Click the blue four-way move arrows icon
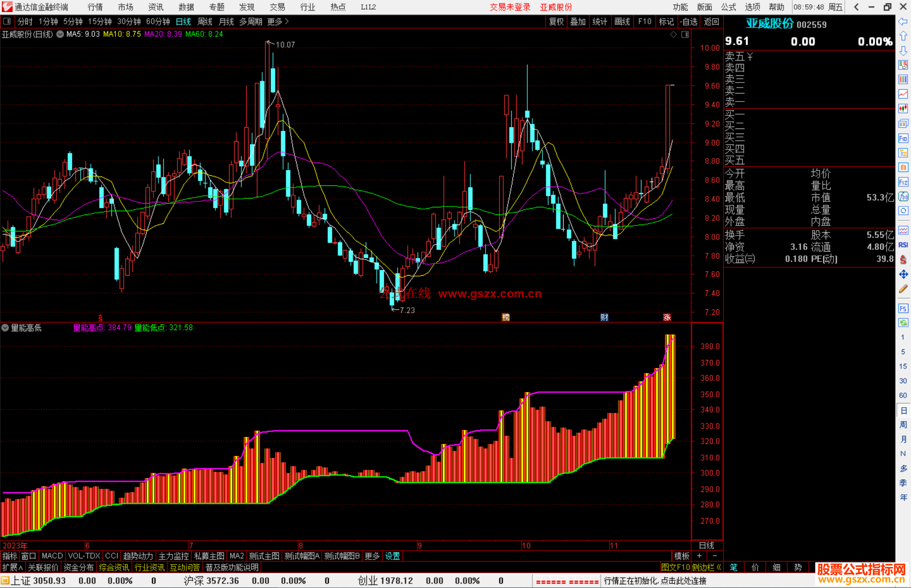This screenshot has width=911, height=588. click(903, 274)
